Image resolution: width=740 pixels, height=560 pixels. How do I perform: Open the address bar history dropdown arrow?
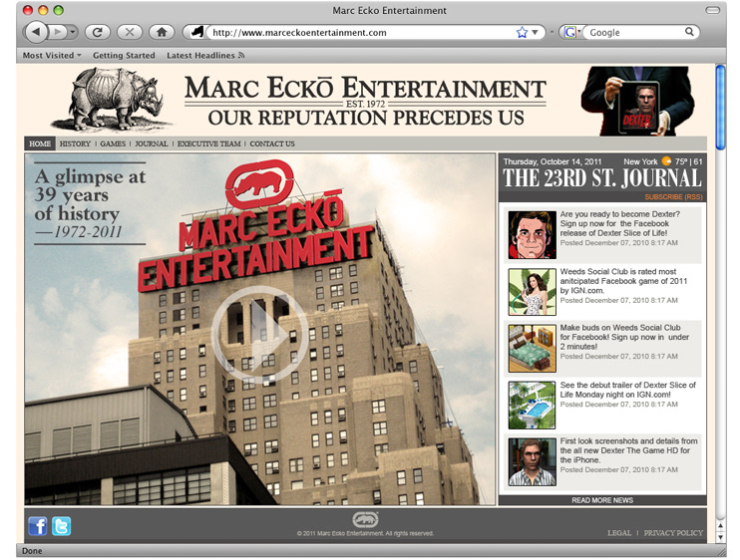535,32
